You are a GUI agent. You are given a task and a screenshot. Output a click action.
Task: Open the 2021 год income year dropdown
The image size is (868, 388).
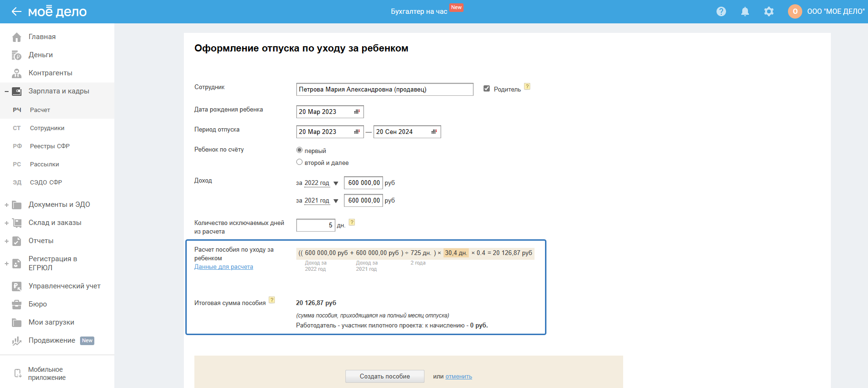pyautogui.click(x=321, y=201)
